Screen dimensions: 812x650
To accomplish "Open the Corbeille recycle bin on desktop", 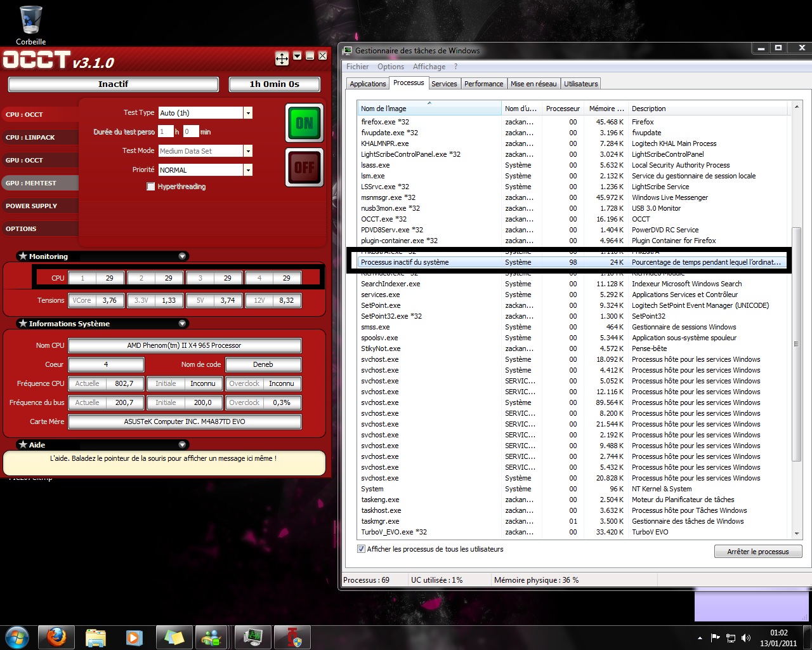I will (x=30, y=21).
